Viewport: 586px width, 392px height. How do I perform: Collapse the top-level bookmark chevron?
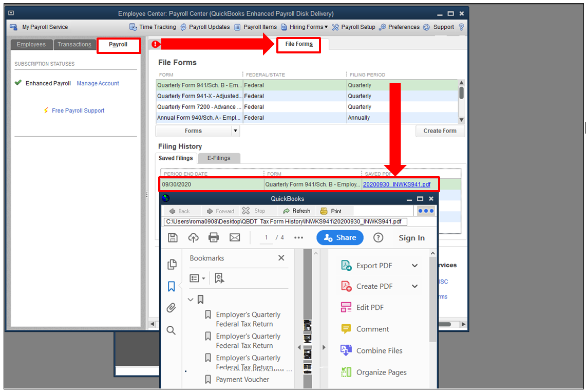[x=191, y=300]
